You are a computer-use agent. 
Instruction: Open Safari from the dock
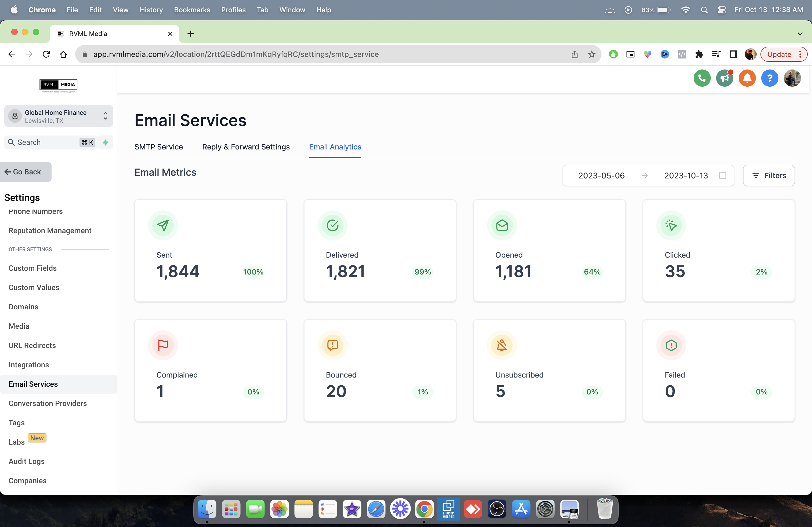376,509
